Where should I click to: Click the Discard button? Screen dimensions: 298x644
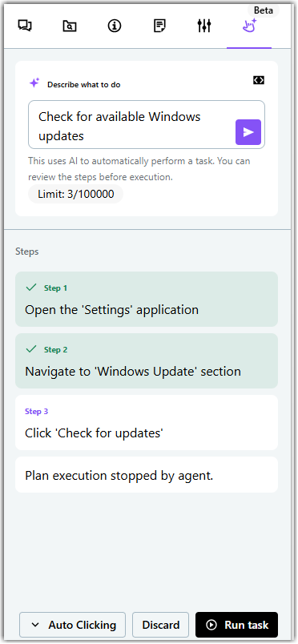click(161, 625)
